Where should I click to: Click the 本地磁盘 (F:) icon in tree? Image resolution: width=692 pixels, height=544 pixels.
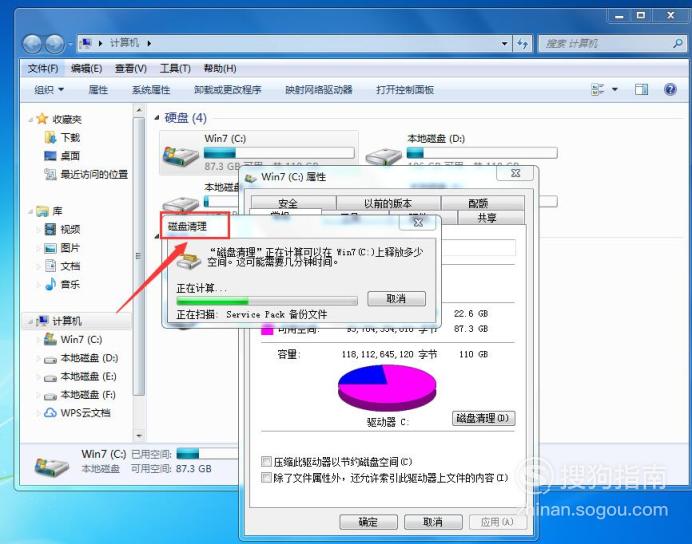(50, 396)
